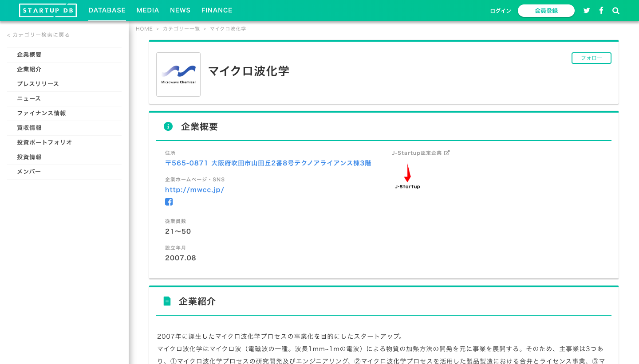
Task: Open the company's Facebook page icon
Action: pos(169,202)
